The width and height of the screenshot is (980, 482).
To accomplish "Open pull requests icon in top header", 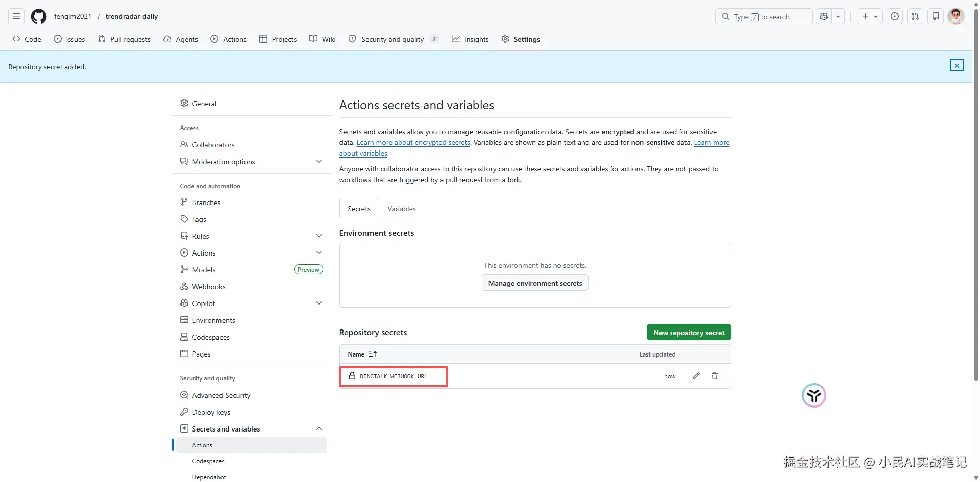I will pyautogui.click(x=915, y=17).
